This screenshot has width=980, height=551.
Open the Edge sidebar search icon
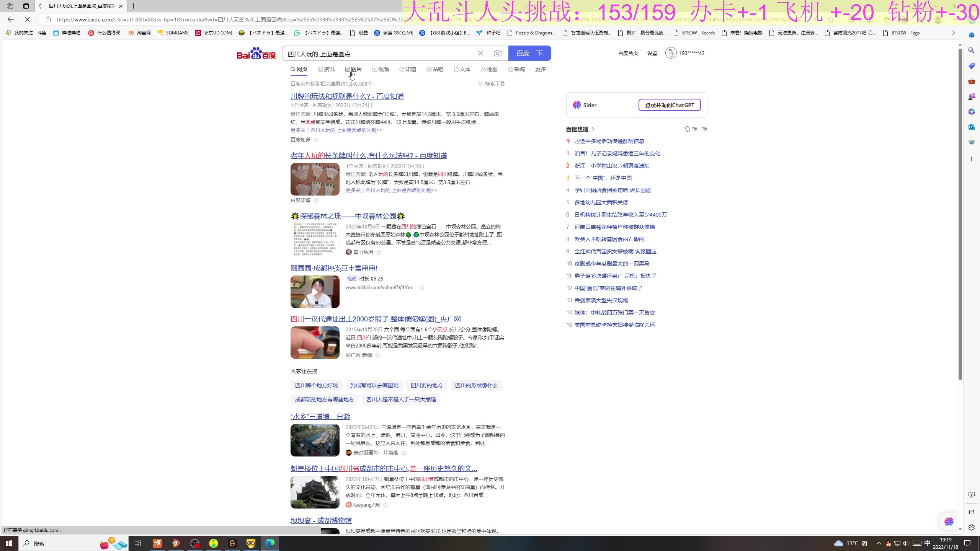coord(971,51)
